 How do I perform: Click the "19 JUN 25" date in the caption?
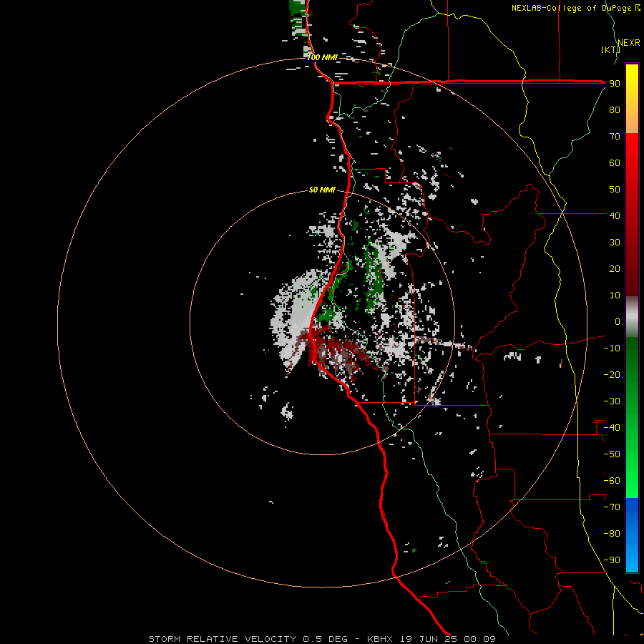point(429,639)
